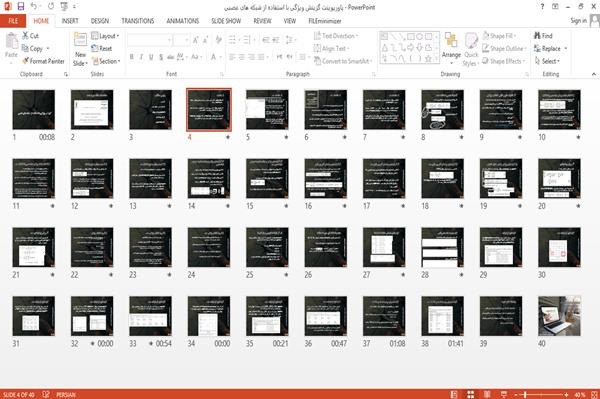Screen dimensions: 600x399
Task: Click the Undo arrow icon
Action: click(x=34, y=6)
